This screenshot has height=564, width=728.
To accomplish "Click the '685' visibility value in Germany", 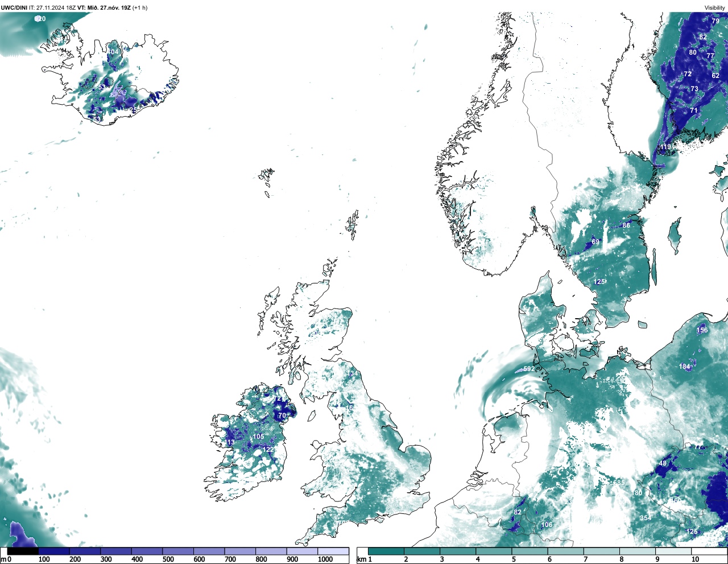I will [x=619, y=482].
